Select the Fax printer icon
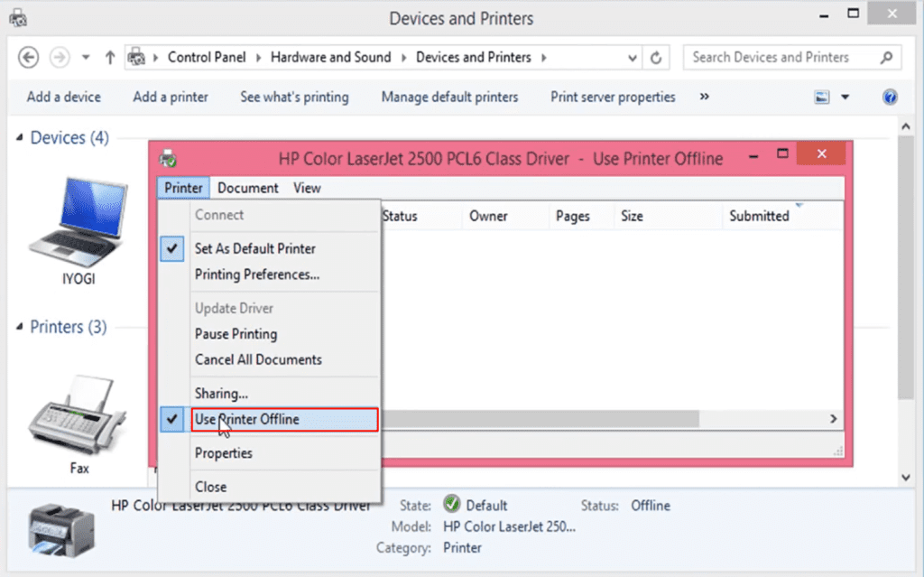924x577 pixels. tap(79, 424)
